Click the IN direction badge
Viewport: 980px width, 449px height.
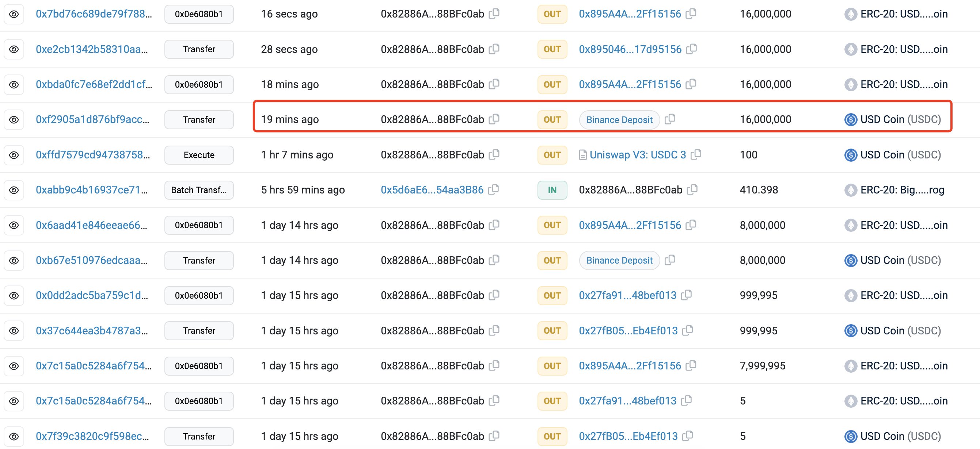pyautogui.click(x=552, y=190)
